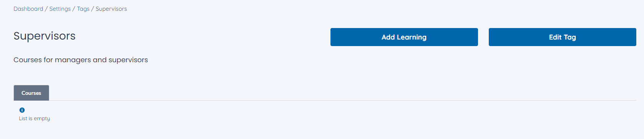Open the Dashboard breadcrumb link

(28, 9)
